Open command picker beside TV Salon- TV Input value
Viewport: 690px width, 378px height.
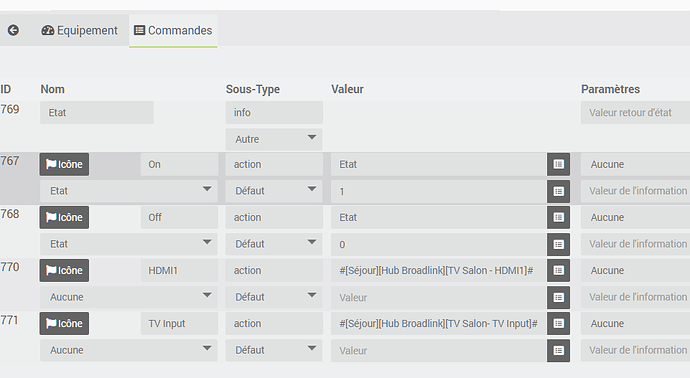(558, 323)
